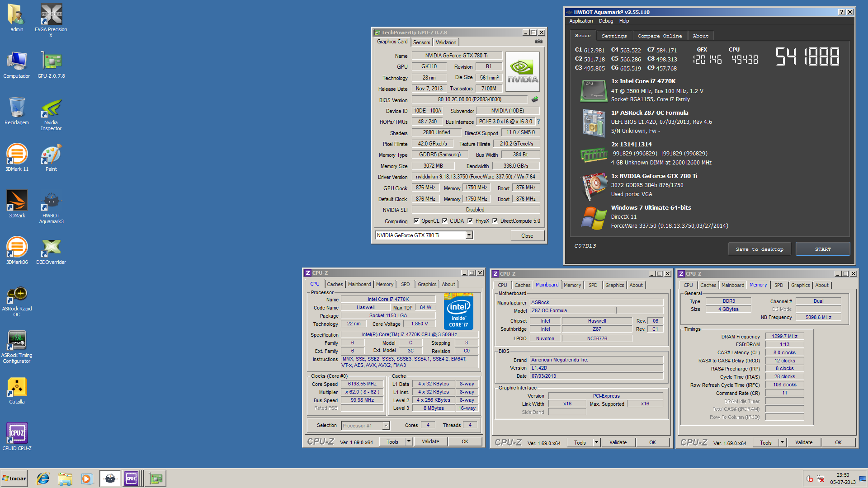
Task: Toggle the CUDA checkbox in GPU-Z
Action: click(x=445, y=221)
